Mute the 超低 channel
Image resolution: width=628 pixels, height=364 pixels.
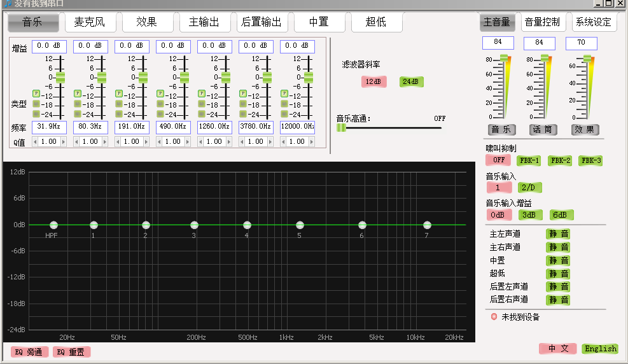558,274
